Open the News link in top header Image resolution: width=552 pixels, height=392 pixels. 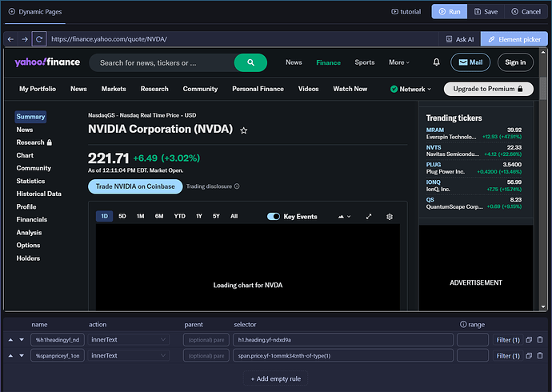tap(294, 62)
